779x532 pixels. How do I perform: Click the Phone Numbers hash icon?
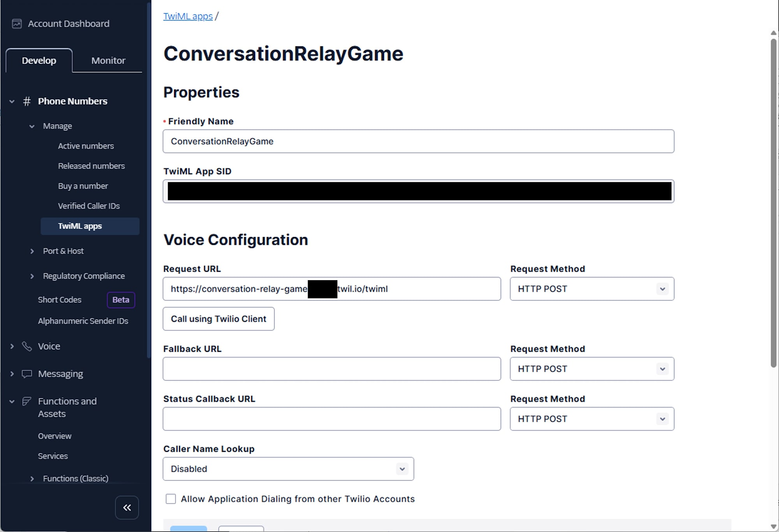click(x=27, y=101)
